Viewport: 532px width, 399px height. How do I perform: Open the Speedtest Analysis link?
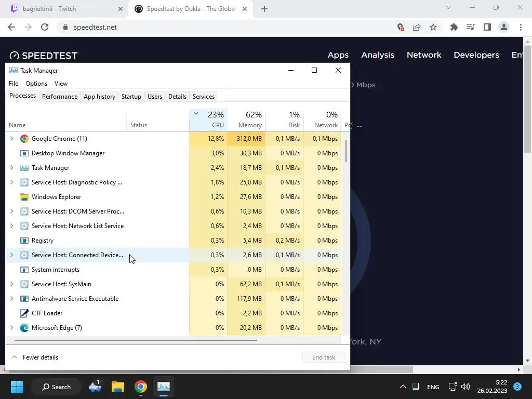tap(378, 55)
